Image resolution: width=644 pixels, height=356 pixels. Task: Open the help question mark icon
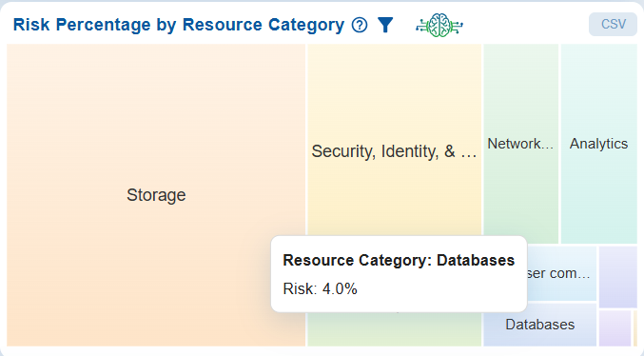pos(360,25)
